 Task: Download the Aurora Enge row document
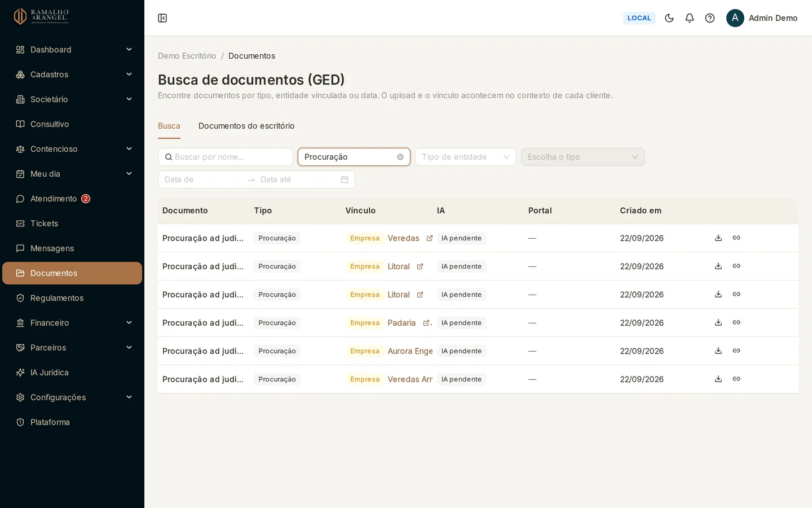click(718, 351)
